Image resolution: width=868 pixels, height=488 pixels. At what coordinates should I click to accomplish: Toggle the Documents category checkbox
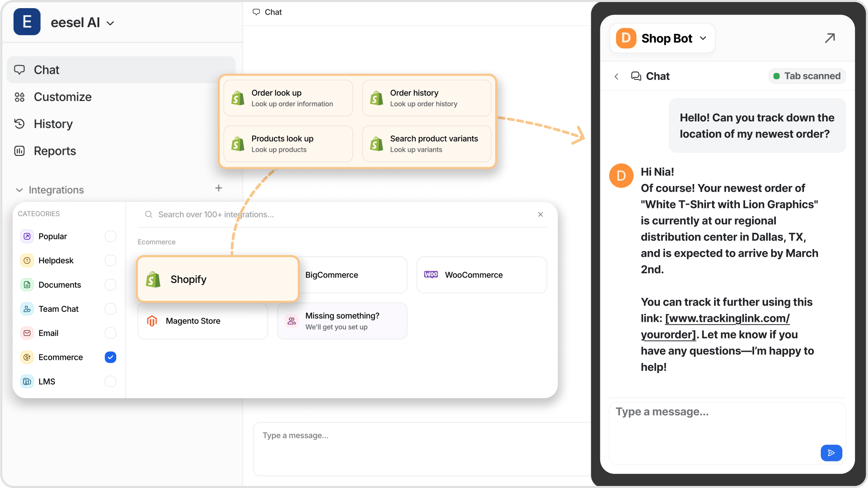click(110, 285)
